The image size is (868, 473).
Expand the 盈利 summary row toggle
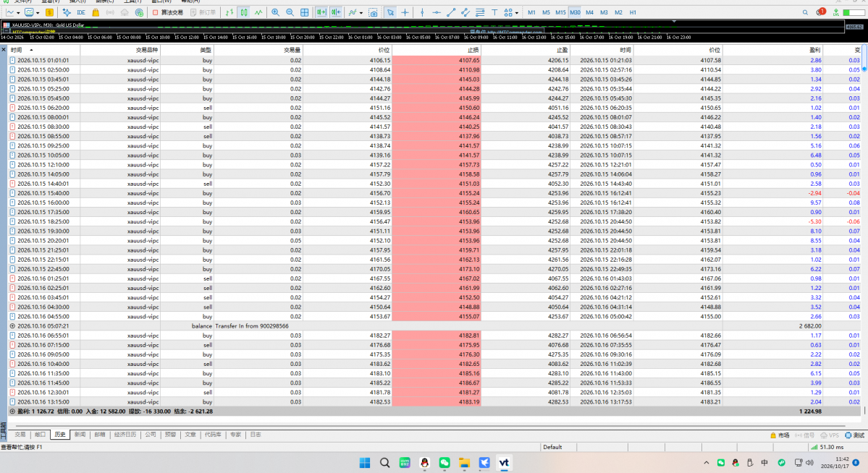(12, 412)
